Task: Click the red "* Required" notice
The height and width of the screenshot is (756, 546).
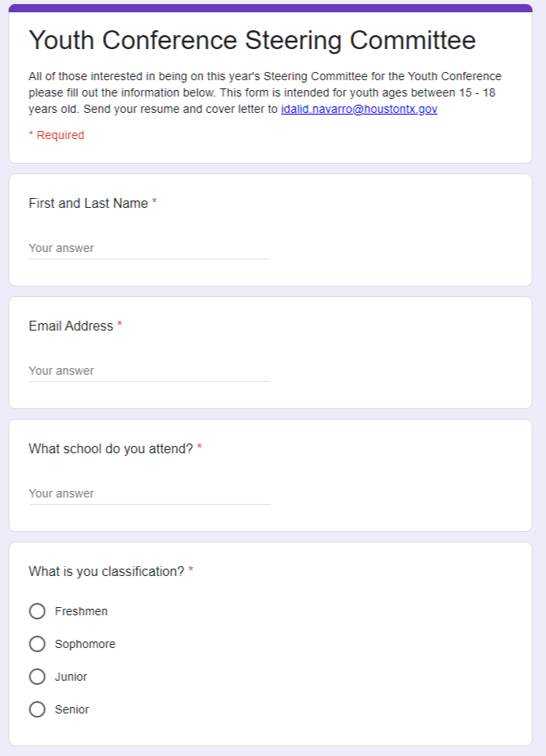Action: [56, 135]
